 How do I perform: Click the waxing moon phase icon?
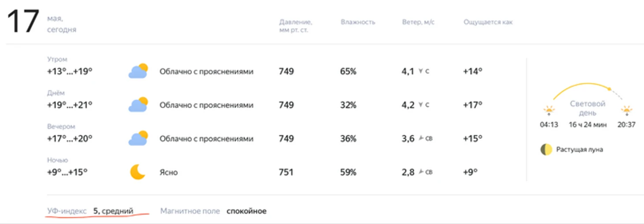coord(546,149)
